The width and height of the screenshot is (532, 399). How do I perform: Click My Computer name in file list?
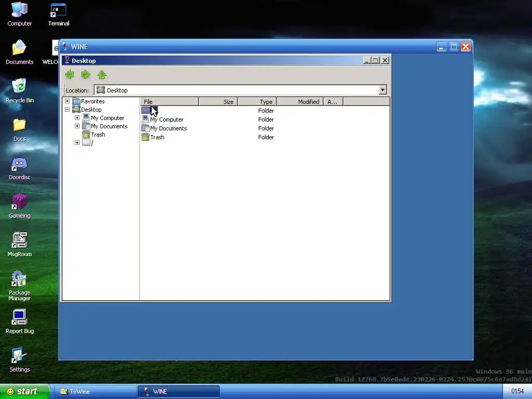(x=167, y=119)
